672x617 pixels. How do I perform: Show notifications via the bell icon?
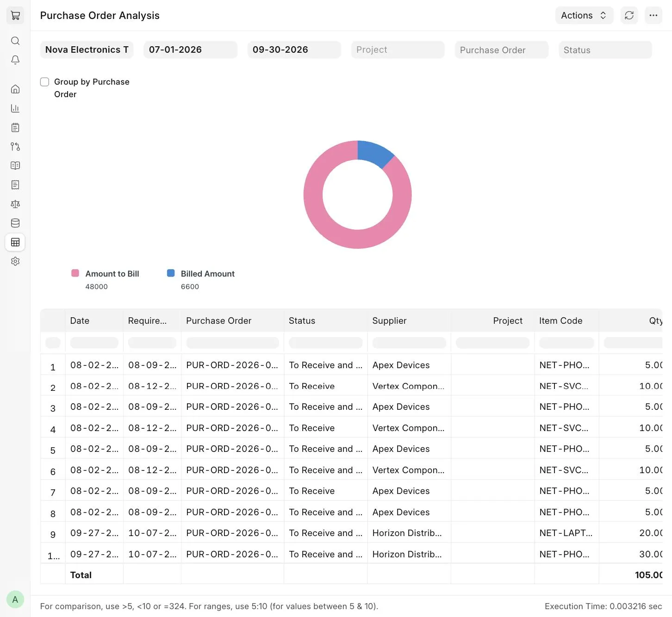point(15,60)
